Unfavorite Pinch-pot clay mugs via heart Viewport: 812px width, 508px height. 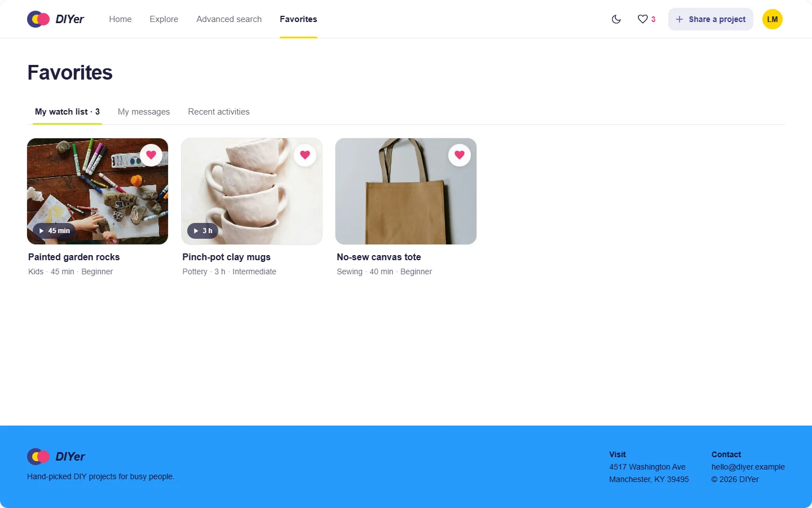(x=305, y=155)
